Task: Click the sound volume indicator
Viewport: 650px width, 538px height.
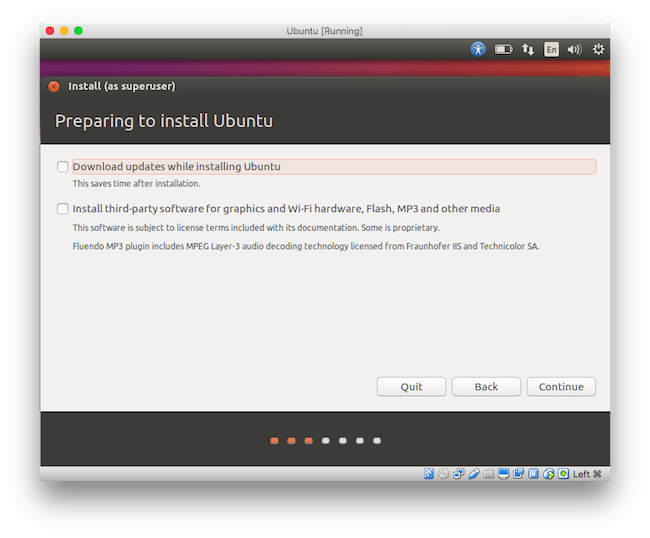Action: 575,49
